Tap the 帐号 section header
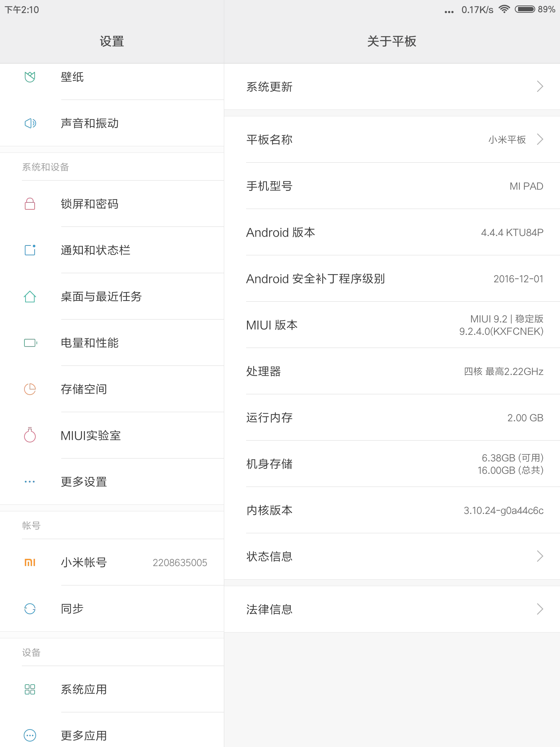The image size is (560, 747). tap(31, 526)
